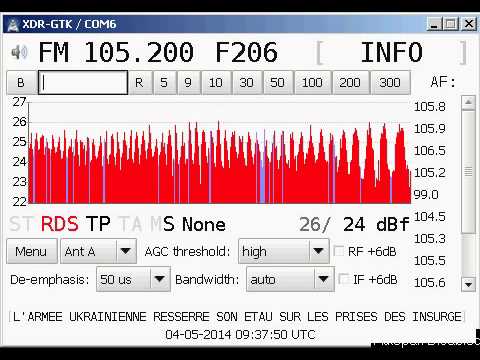Click the B button beside frequency entry

(x=21, y=82)
